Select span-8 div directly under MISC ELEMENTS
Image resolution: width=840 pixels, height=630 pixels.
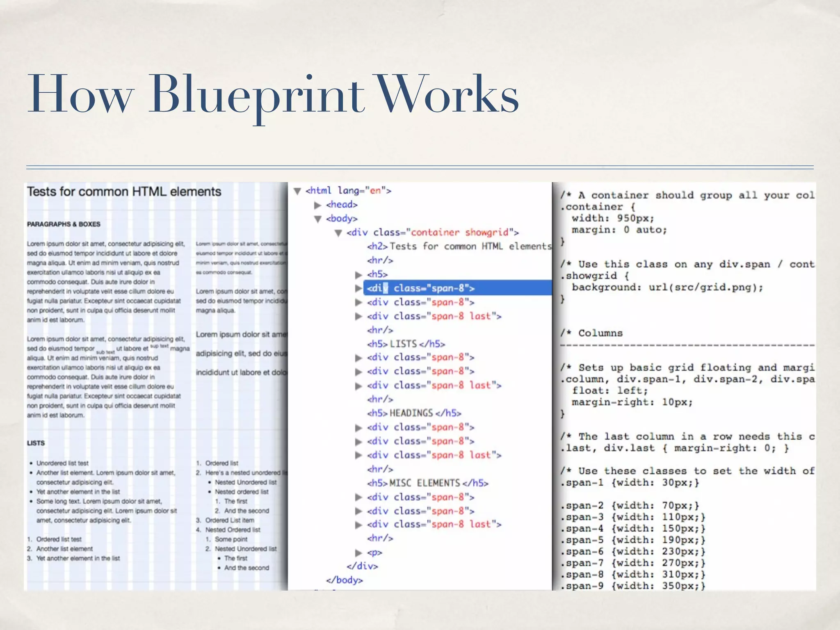point(421,497)
